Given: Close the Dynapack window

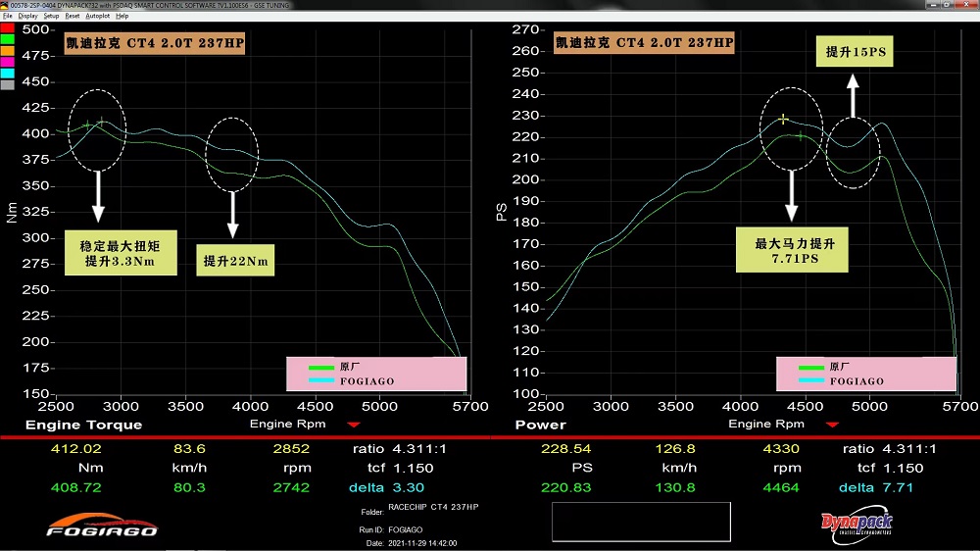Looking at the screenshot, I should coord(966,5).
